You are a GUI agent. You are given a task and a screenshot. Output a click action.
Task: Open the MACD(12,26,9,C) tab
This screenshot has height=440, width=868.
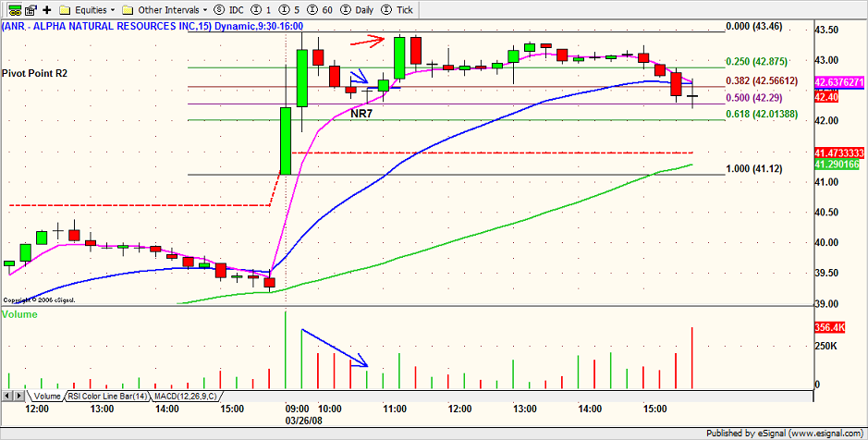186,397
